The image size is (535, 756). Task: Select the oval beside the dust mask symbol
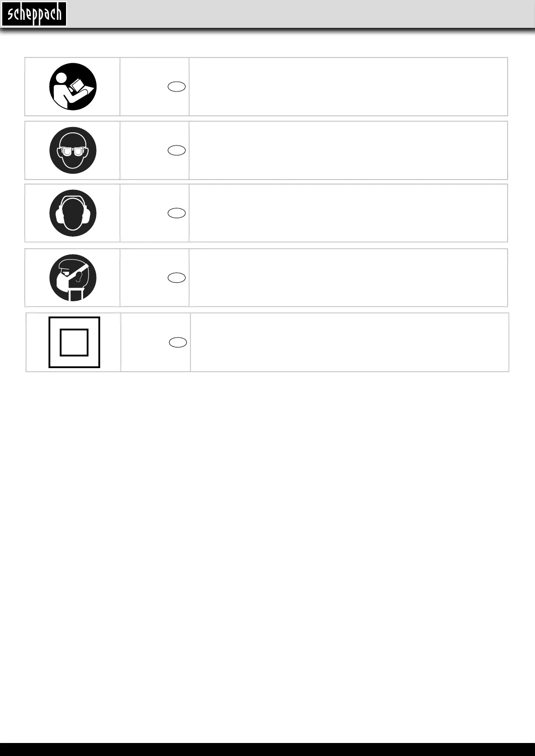pos(177,278)
